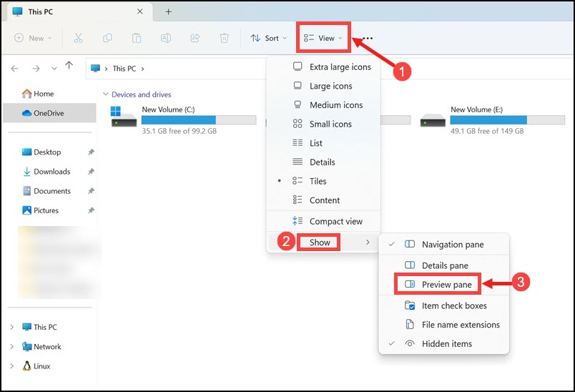Collapse the Devices and drives group
Screen dimensions: 575x392
106,94
